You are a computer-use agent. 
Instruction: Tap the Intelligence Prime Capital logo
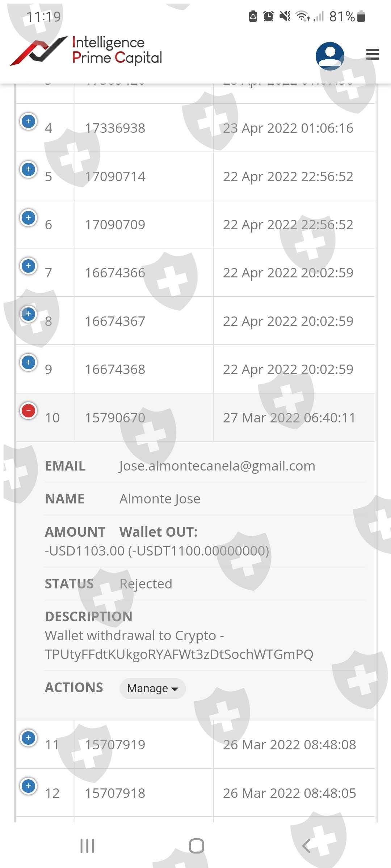[86, 51]
